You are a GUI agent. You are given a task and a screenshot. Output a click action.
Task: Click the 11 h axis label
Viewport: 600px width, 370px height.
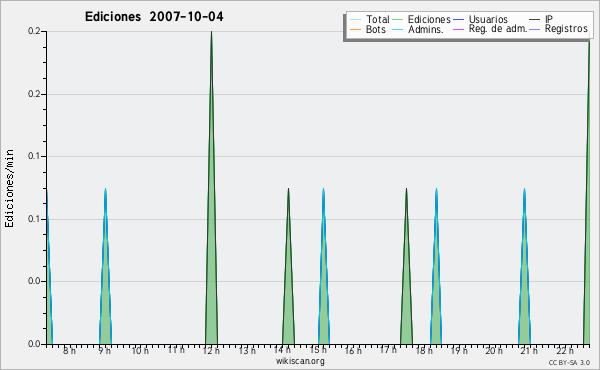[x=176, y=350]
